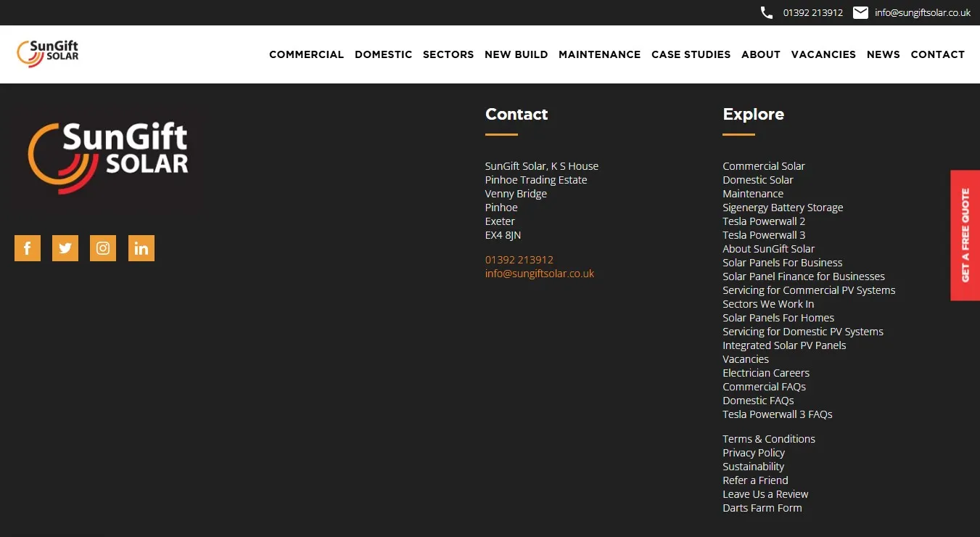Open the About navigation item
980x537 pixels.
click(x=761, y=54)
